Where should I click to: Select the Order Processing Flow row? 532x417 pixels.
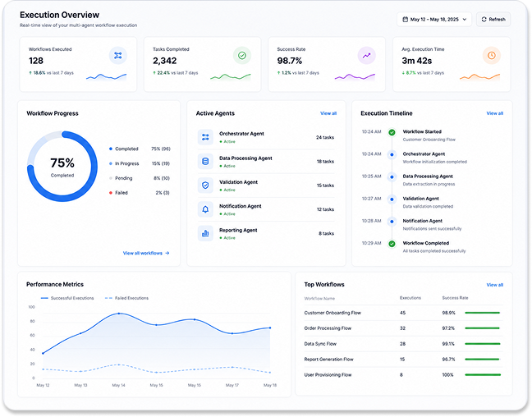pos(403,328)
